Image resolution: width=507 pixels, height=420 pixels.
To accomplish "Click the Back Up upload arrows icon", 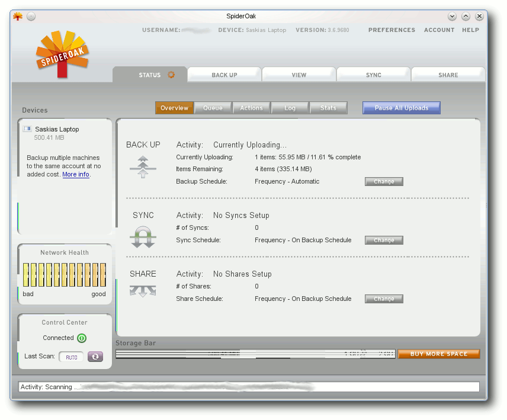I will pyautogui.click(x=143, y=167).
